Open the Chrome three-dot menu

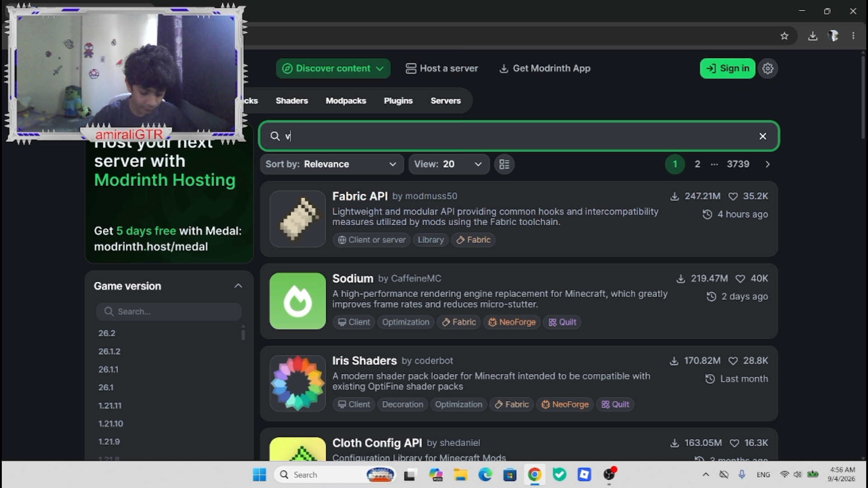tap(854, 36)
